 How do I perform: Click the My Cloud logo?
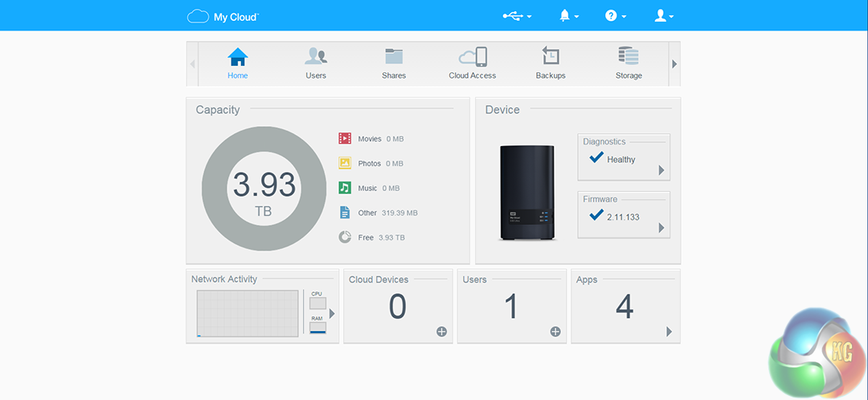pos(223,16)
